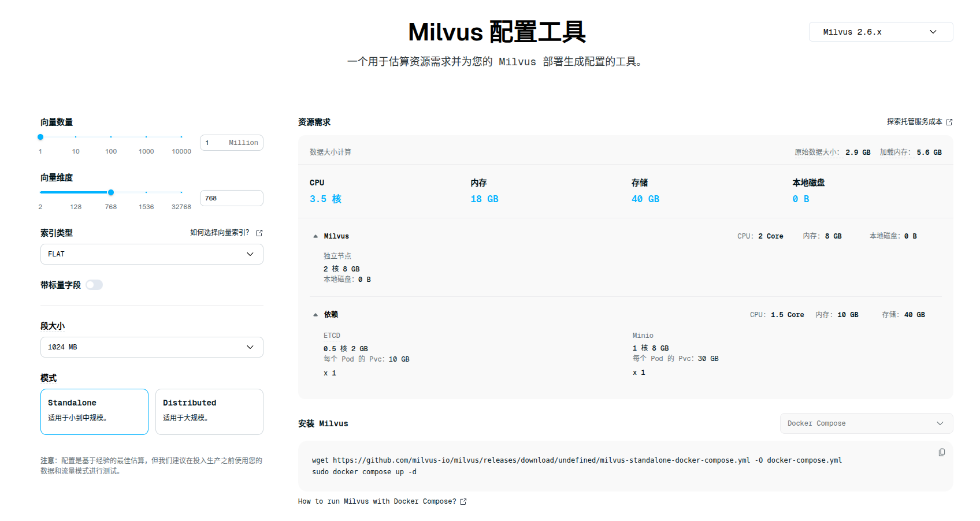Open How to run Milvus with Docker Compose link
Viewport: 980px width, 521px height.
(x=377, y=501)
